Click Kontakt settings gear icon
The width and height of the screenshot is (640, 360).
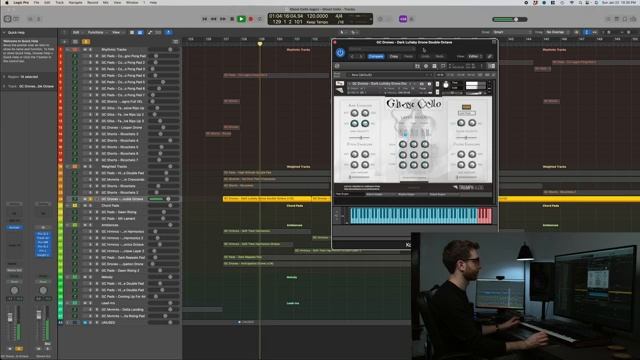[x=426, y=66]
